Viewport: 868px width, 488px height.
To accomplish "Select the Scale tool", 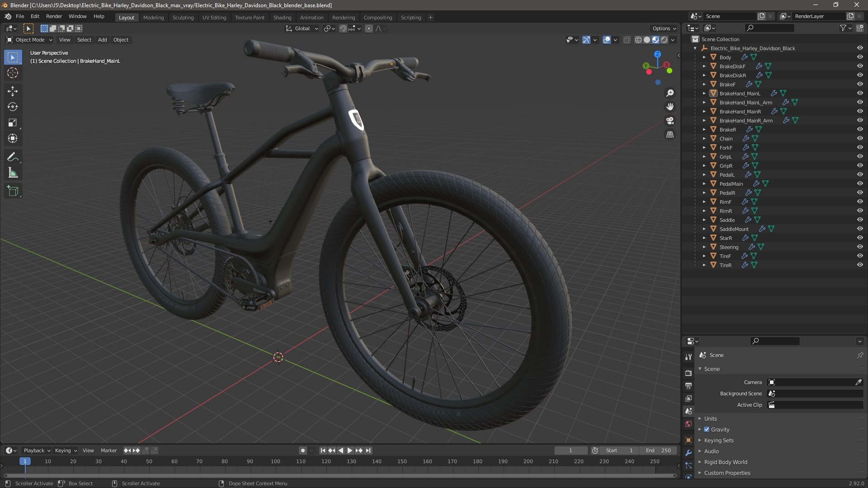I will (x=13, y=123).
